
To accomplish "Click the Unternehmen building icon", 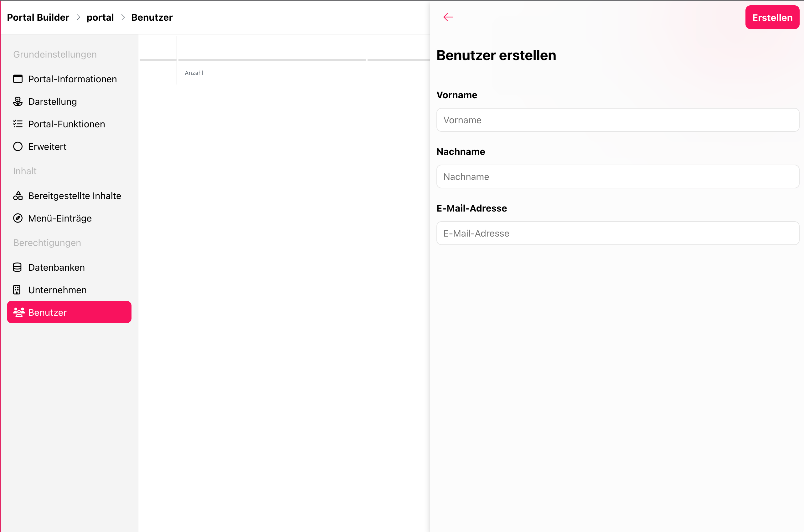I will [17, 290].
